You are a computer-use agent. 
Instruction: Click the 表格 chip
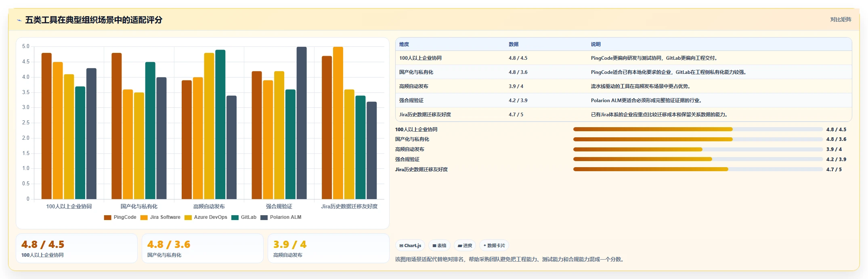tap(439, 245)
